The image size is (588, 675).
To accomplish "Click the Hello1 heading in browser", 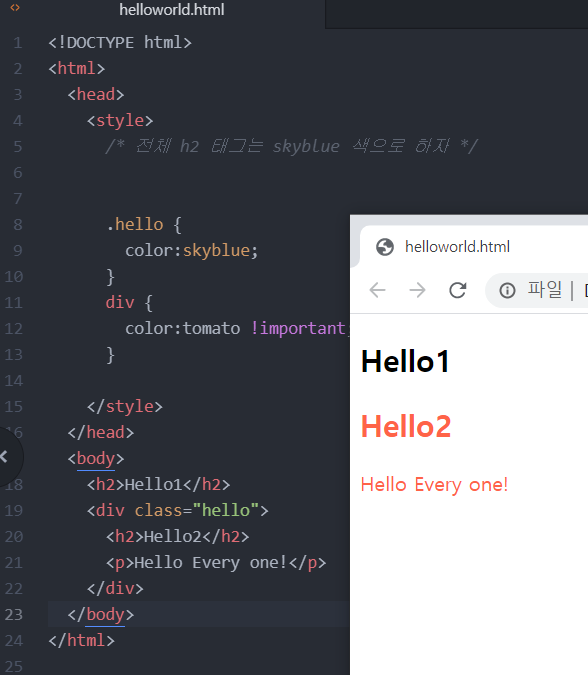I will tap(405, 362).
